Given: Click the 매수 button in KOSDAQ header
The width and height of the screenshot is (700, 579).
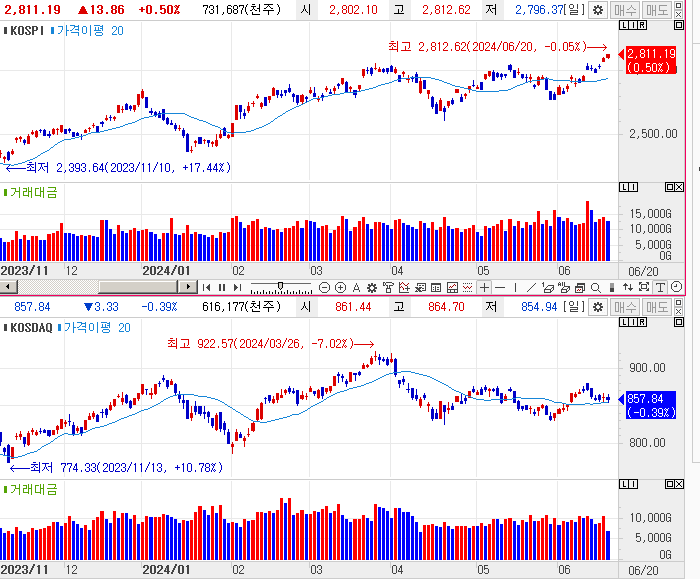Looking at the screenshot, I should (624, 307).
